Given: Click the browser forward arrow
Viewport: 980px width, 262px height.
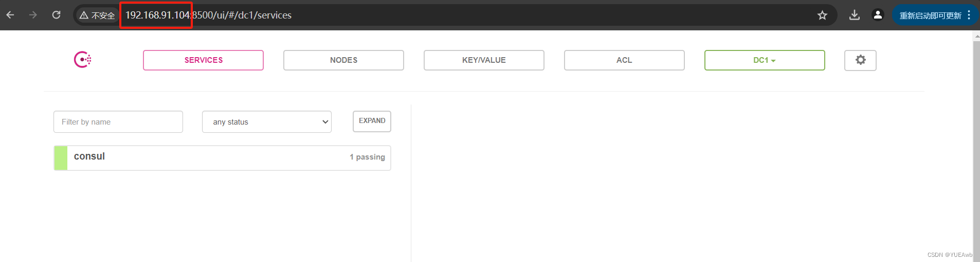Looking at the screenshot, I should 33,15.
